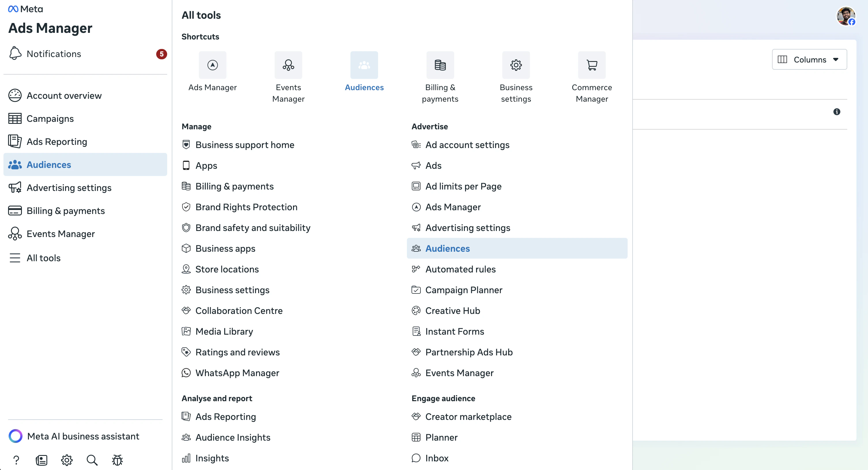Open the Ads Manager shortcut icon
Screen dimensions: 868x470
212,65
